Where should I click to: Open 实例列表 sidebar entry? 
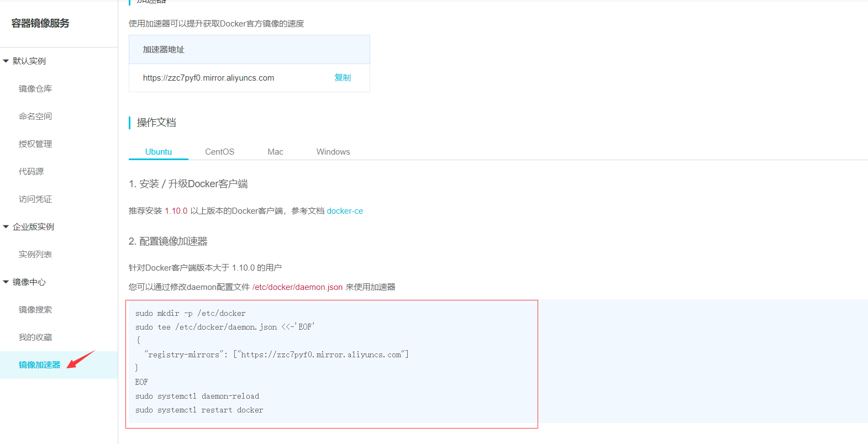pyautogui.click(x=35, y=254)
